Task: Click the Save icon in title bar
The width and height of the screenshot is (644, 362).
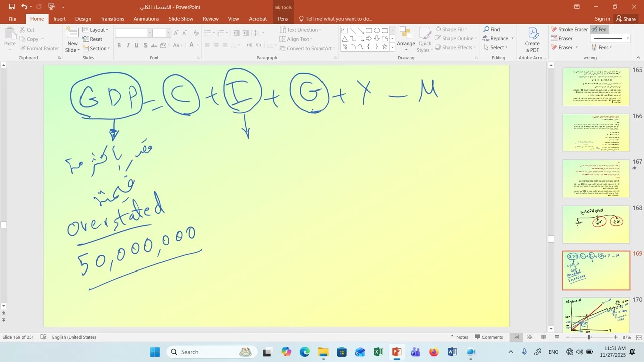Action: [x=12, y=7]
